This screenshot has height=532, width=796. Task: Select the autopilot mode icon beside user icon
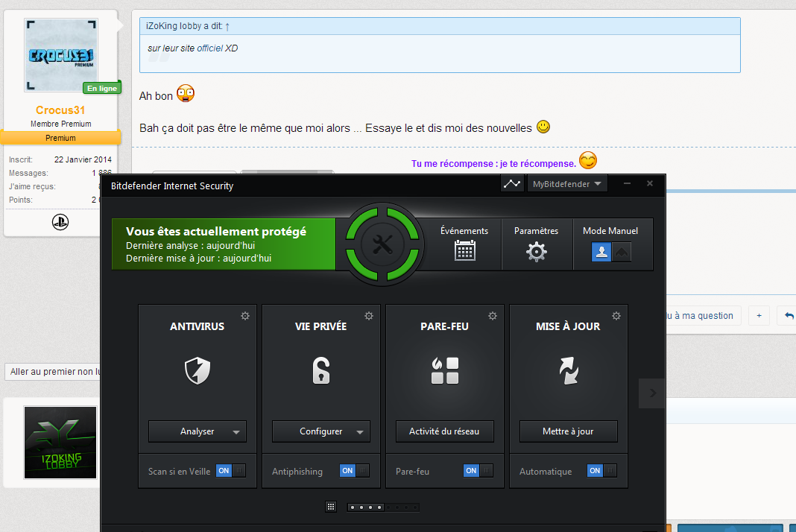point(622,252)
